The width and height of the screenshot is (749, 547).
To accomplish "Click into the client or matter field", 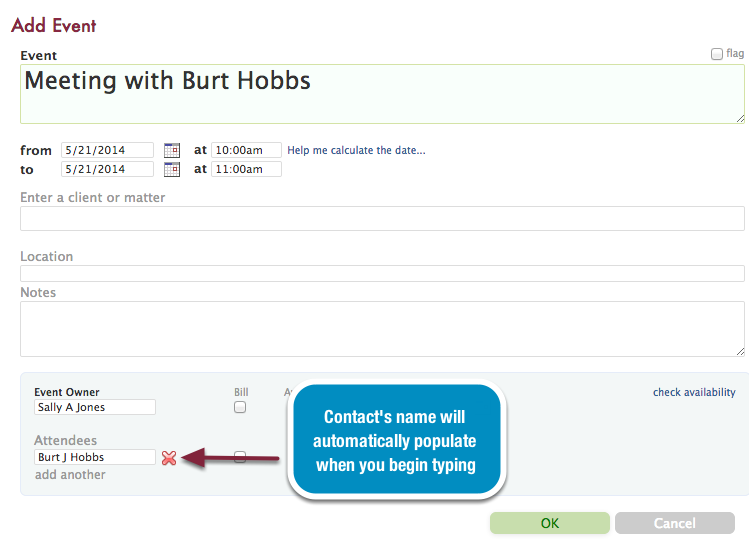I will (x=382, y=219).
